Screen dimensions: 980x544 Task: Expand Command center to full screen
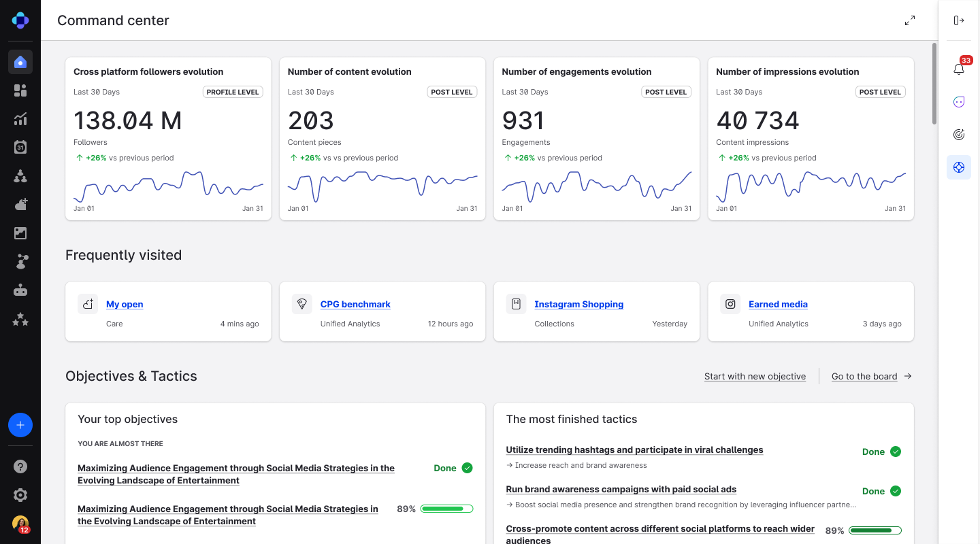pyautogui.click(x=910, y=20)
